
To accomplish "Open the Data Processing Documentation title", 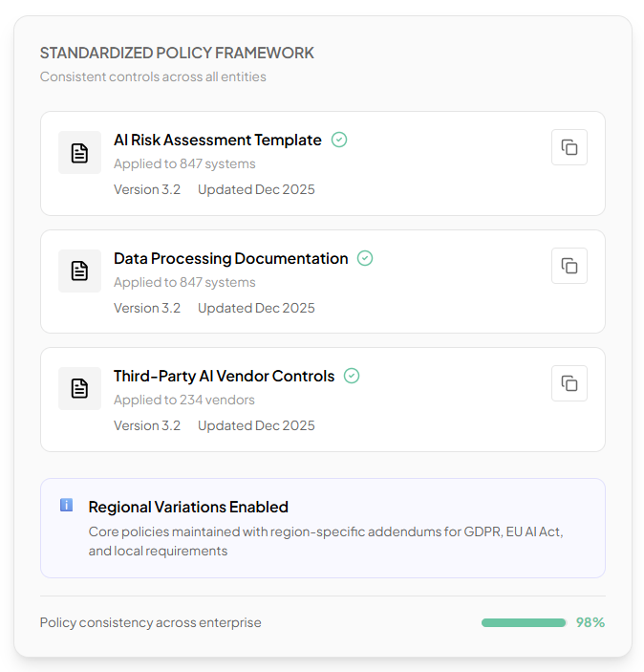I will point(230,258).
